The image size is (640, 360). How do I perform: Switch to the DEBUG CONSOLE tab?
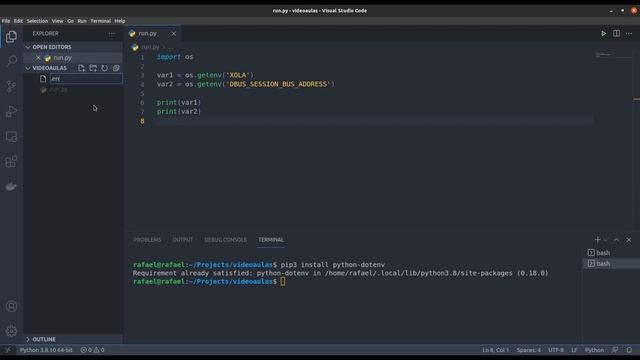225,240
